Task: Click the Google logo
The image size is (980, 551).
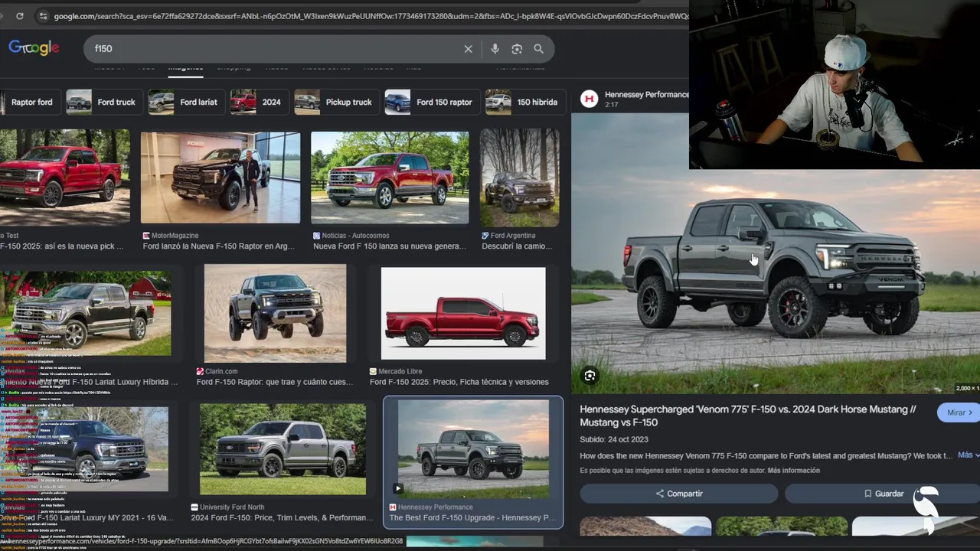Action: pos(34,47)
